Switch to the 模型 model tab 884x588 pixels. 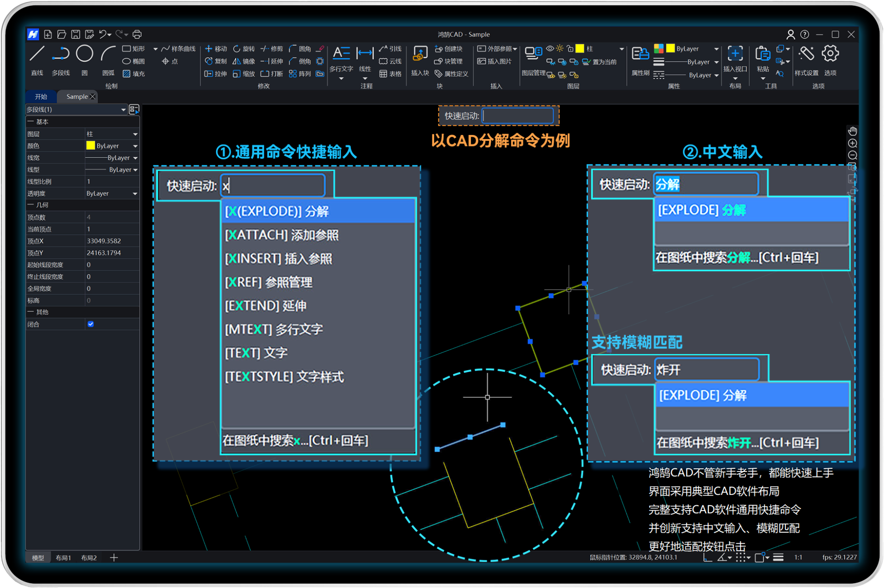38,558
